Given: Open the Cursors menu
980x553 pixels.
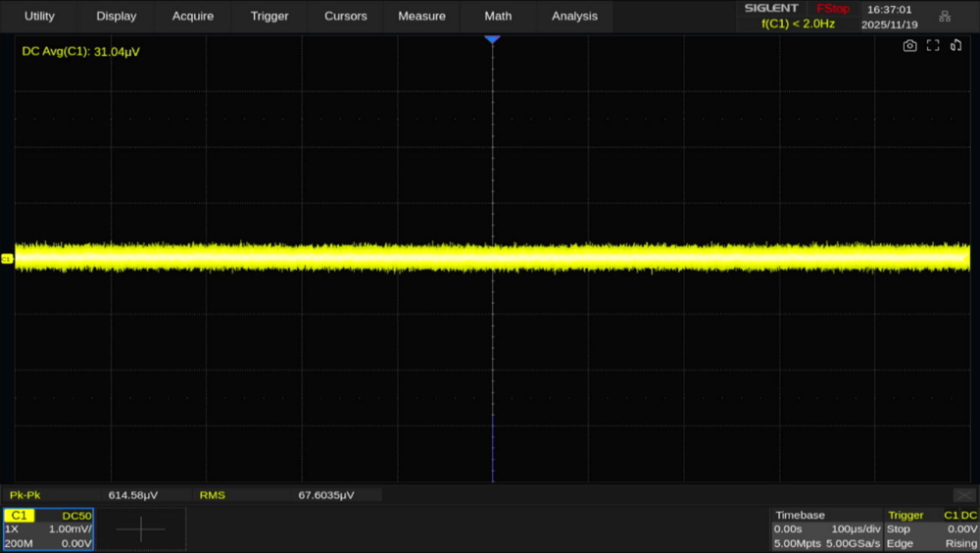Looking at the screenshot, I should pyautogui.click(x=346, y=16).
